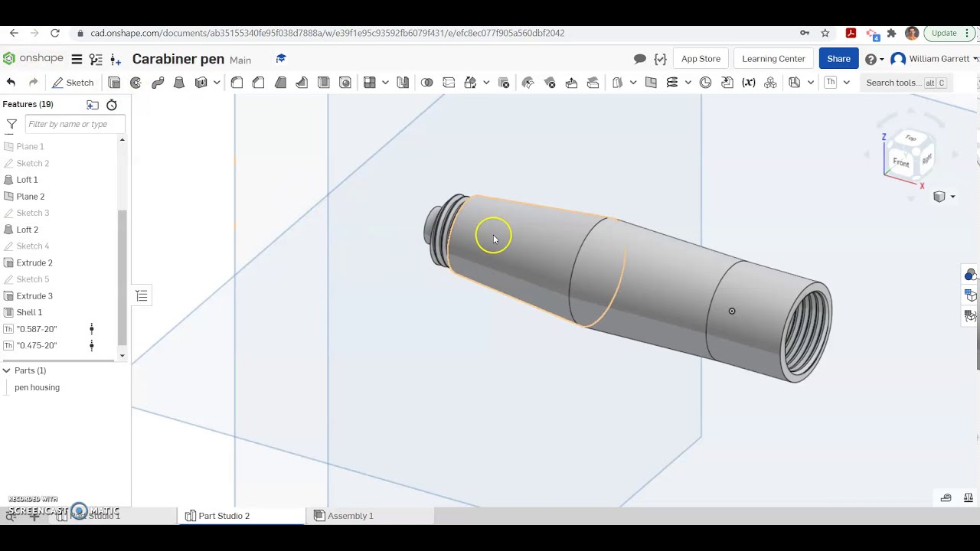Open the Helix curve dropdown arrow
This screenshot has height=551, width=980.
click(x=688, y=83)
